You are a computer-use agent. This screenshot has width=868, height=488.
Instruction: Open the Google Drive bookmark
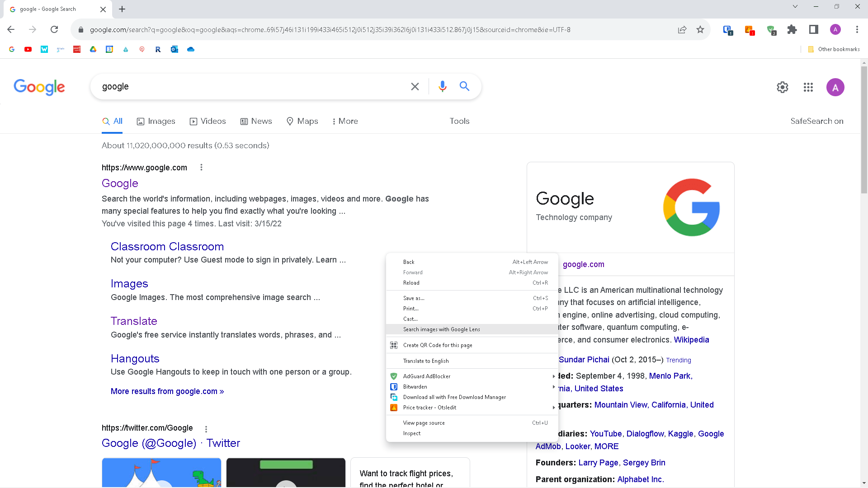coord(94,49)
